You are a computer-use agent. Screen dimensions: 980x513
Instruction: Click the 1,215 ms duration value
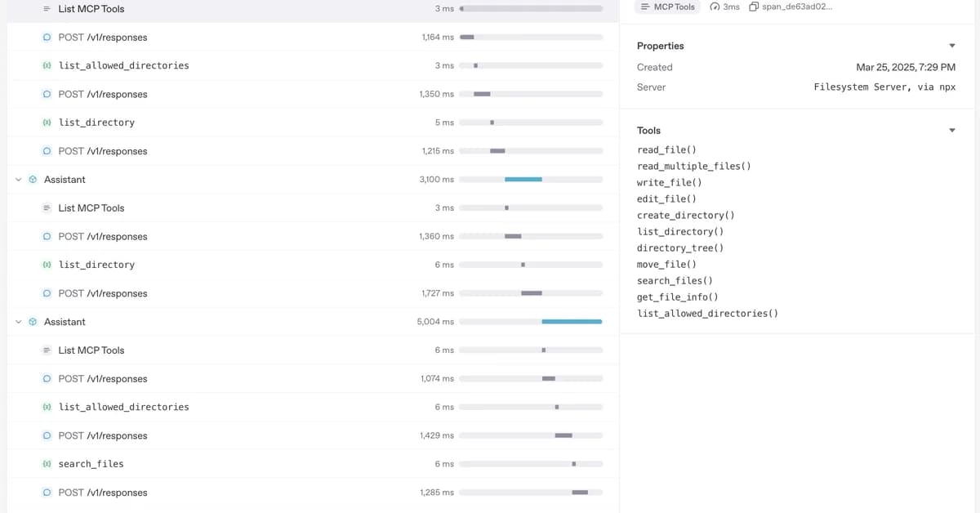[x=438, y=151]
